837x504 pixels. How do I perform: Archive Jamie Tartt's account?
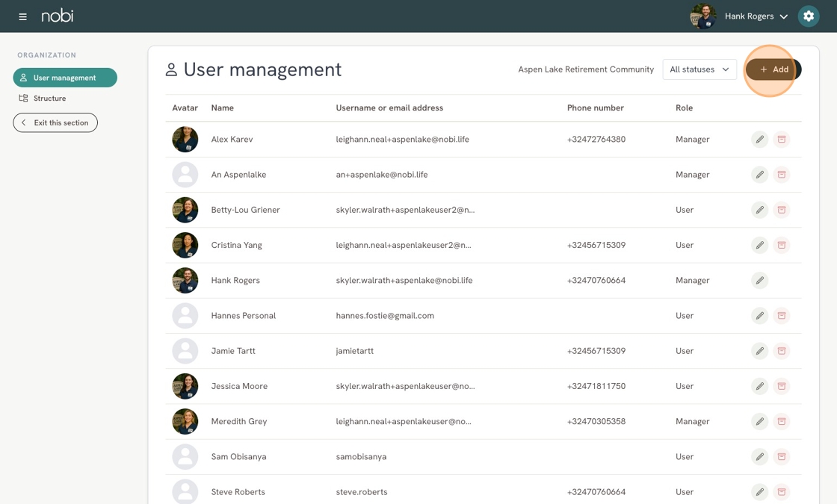[781, 351]
